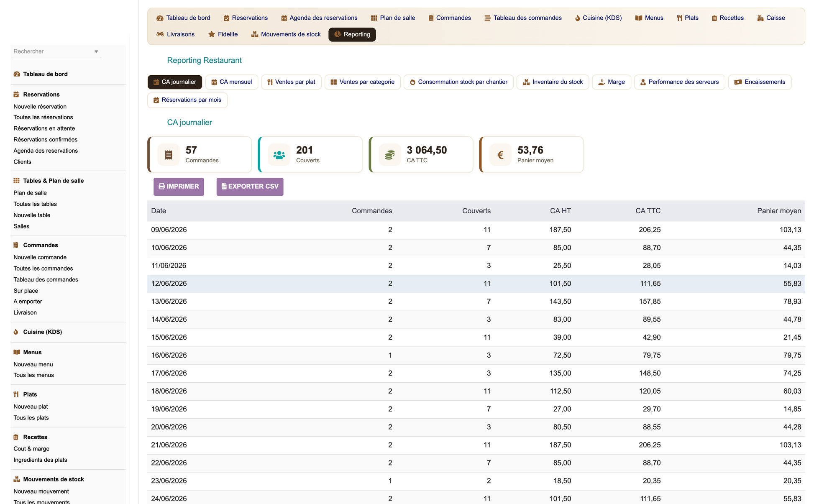Click the EXPORTER CSV button
The width and height of the screenshot is (814, 504).
click(250, 187)
